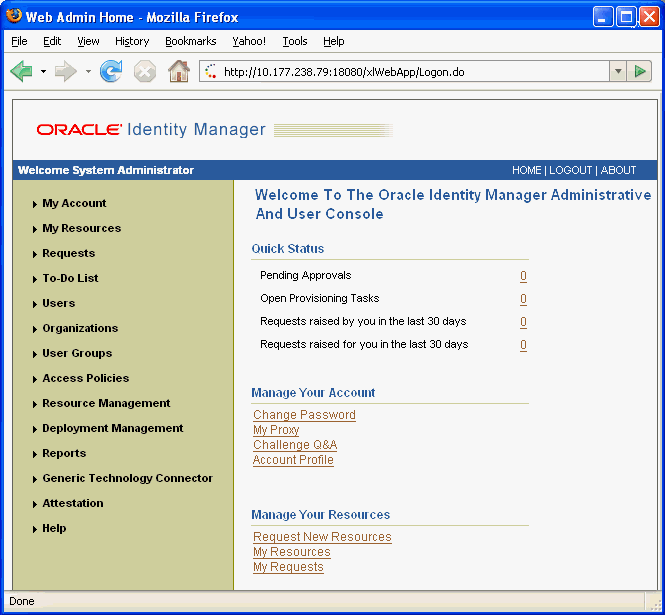The image size is (665, 615).
Task: Open the forward history dropdown arrow
Action: click(x=88, y=71)
